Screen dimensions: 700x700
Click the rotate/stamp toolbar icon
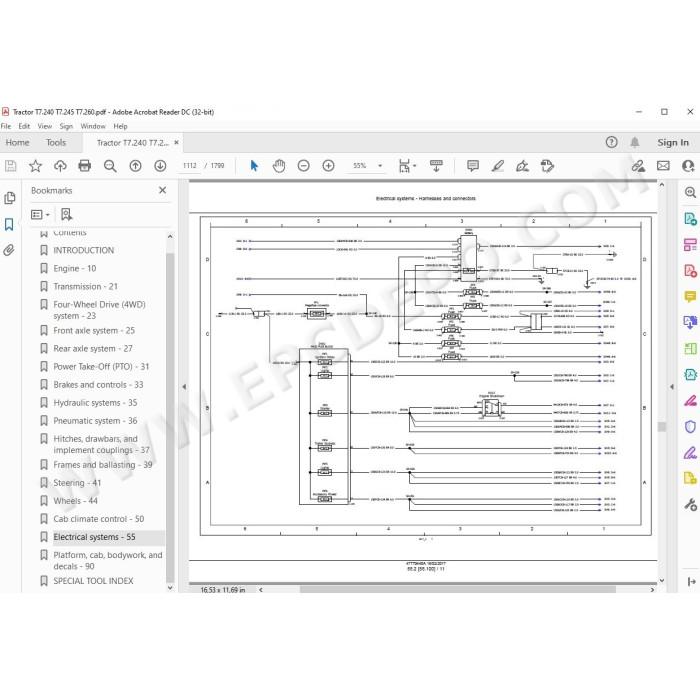coord(547,166)
